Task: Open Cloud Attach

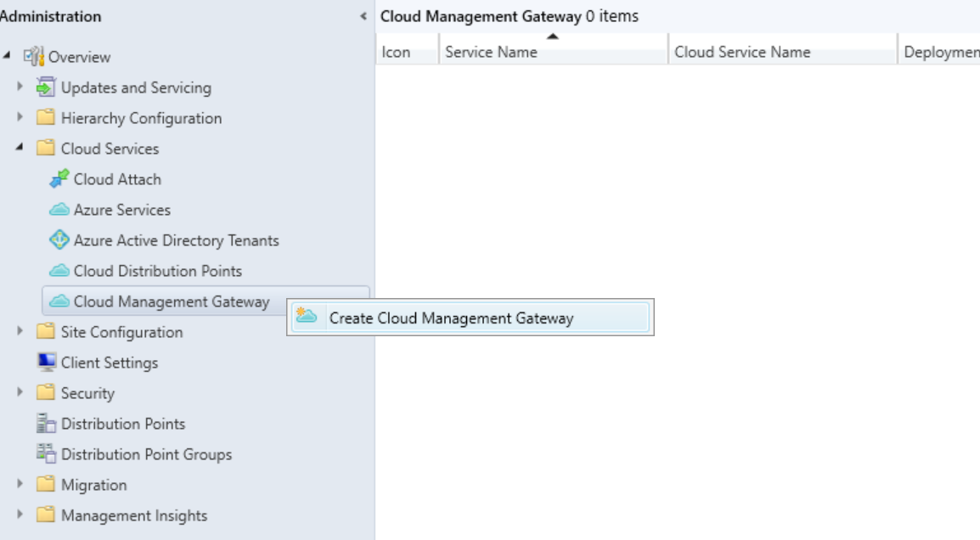Action: pyautogui.click(x=117, y=179)
